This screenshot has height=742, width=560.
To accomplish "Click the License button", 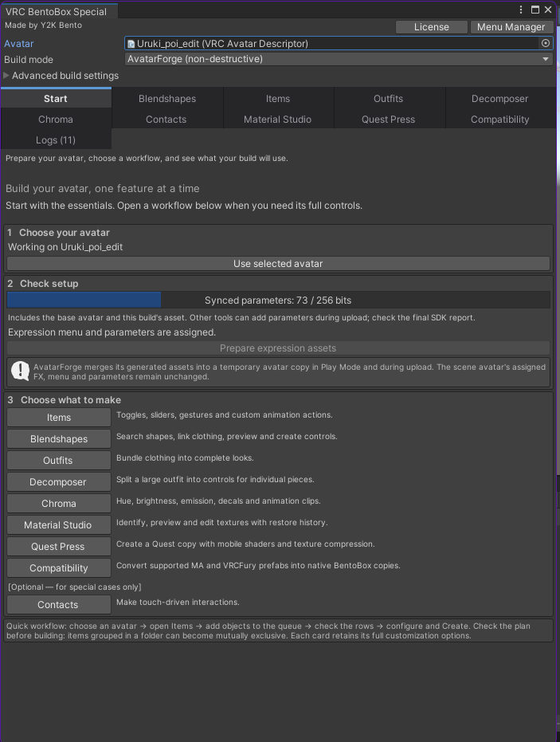I will coord(432,27).
